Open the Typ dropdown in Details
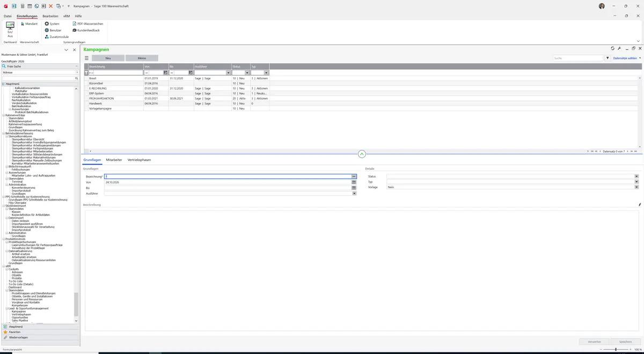 (636, 182)
